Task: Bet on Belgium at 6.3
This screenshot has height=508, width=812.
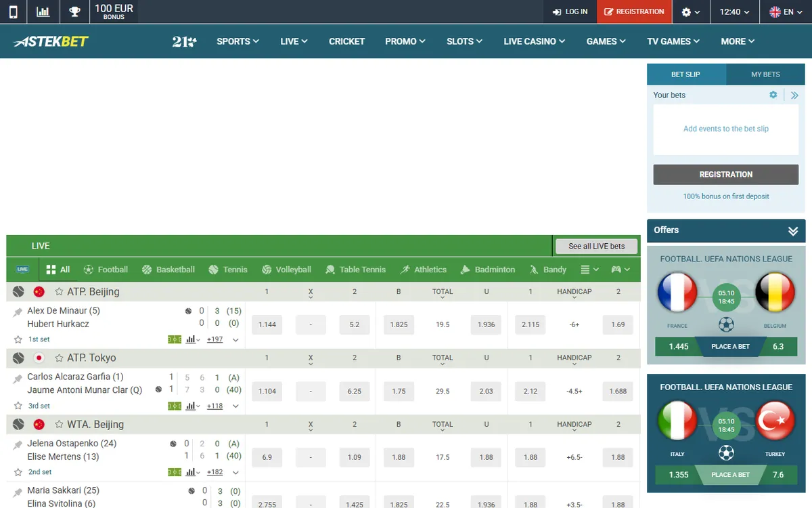Action: tap(778, 346)
